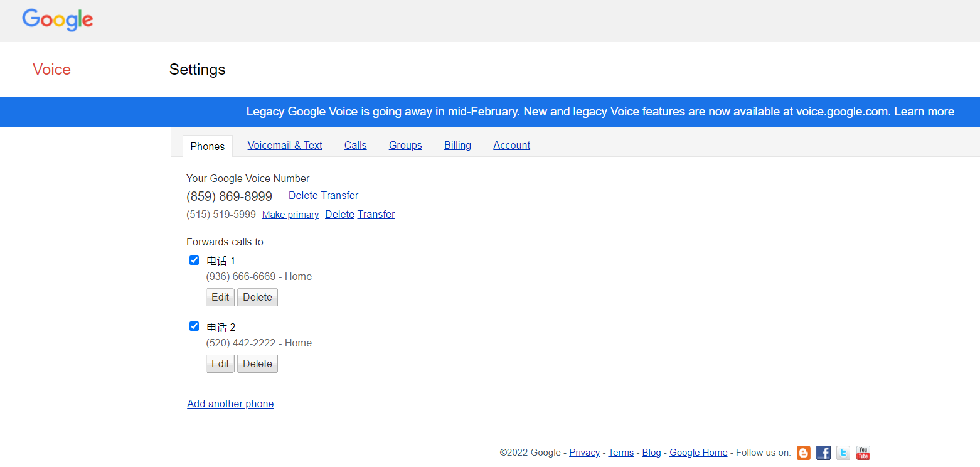
Task: Switch to the Account tab
Action: pyautogui.click(x=511, y=145)
